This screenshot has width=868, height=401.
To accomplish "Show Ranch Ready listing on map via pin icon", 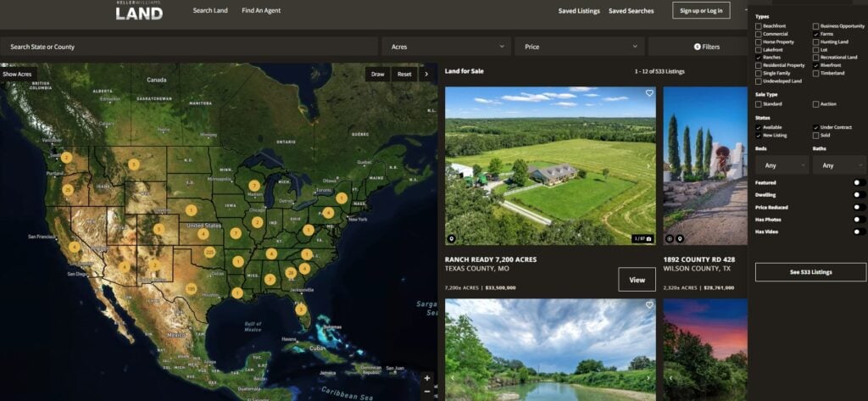I will tap(451, 239).
